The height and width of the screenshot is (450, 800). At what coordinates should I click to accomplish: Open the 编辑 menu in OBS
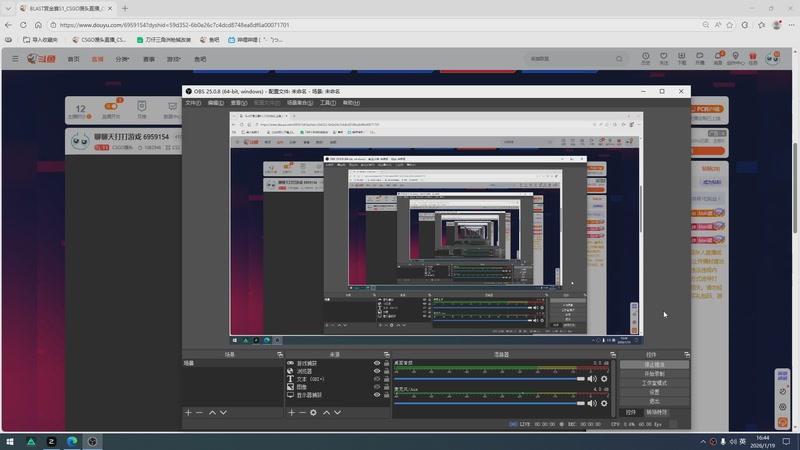(215, 103)
